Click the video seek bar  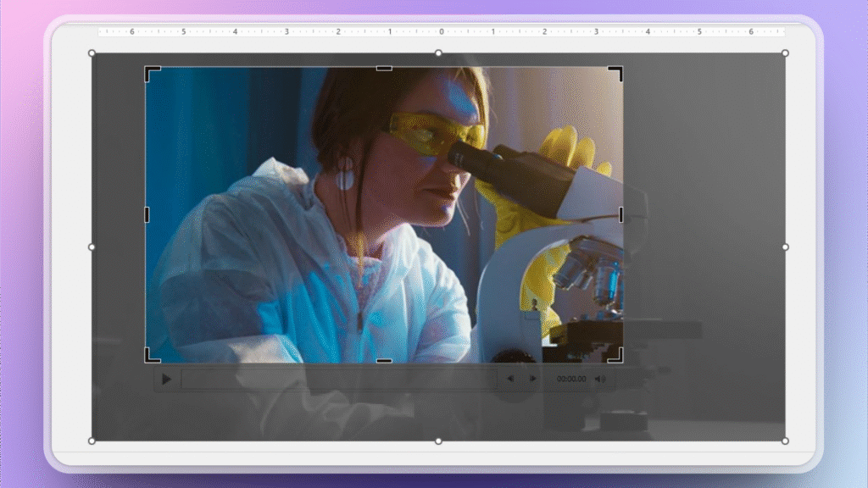tap(339, 379)
